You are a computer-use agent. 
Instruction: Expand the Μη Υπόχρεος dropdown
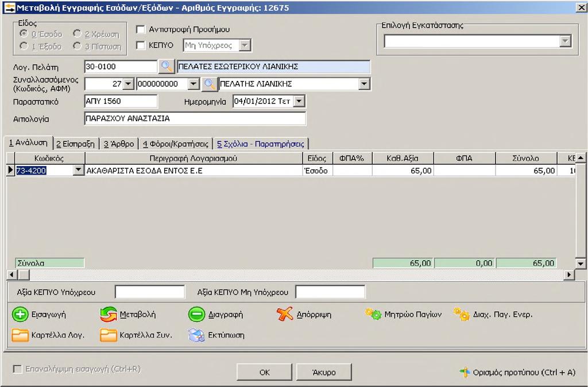click(245, 45)
